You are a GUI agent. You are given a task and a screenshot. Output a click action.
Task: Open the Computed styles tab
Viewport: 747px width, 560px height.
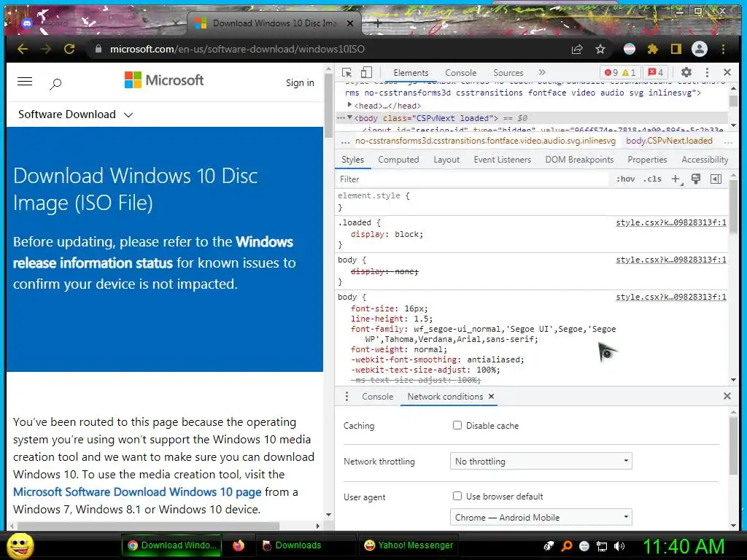coord(398,160)
